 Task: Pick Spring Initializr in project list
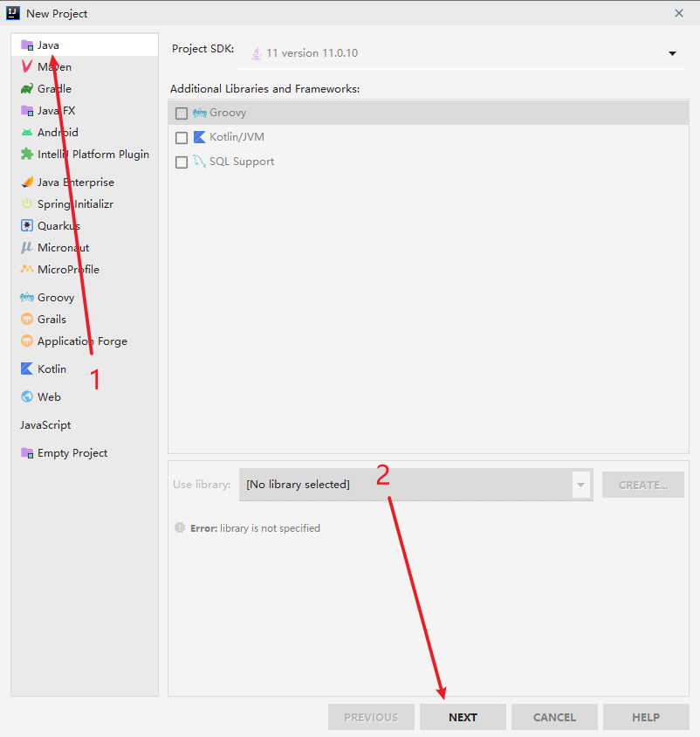pos(85,204)
